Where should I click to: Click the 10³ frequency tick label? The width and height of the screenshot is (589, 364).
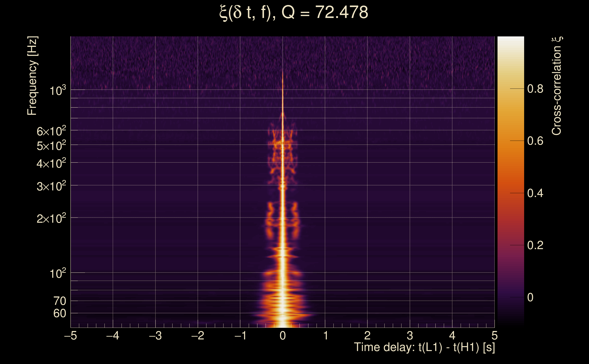click(58, 91)
